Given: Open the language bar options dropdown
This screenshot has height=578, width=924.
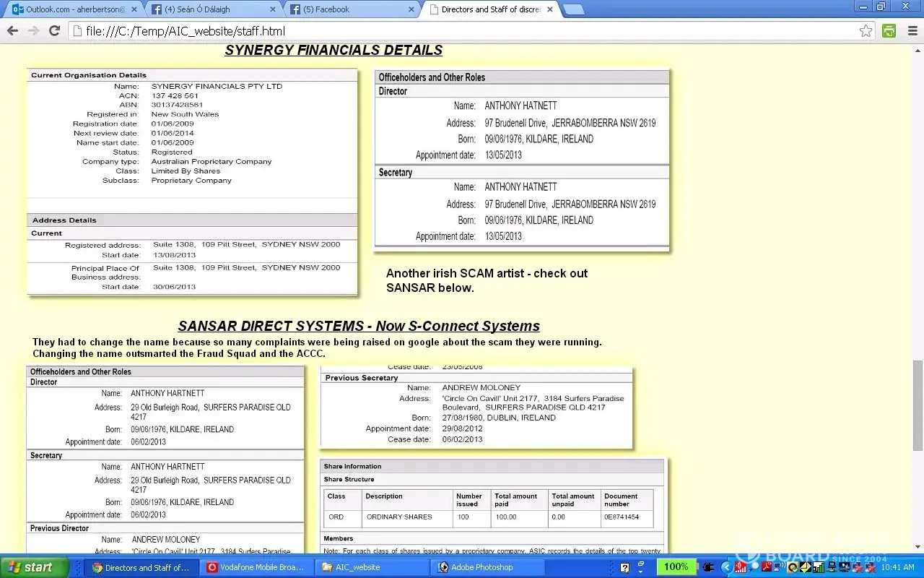Looking at the screenshot, I should click(x=640, y=571).
